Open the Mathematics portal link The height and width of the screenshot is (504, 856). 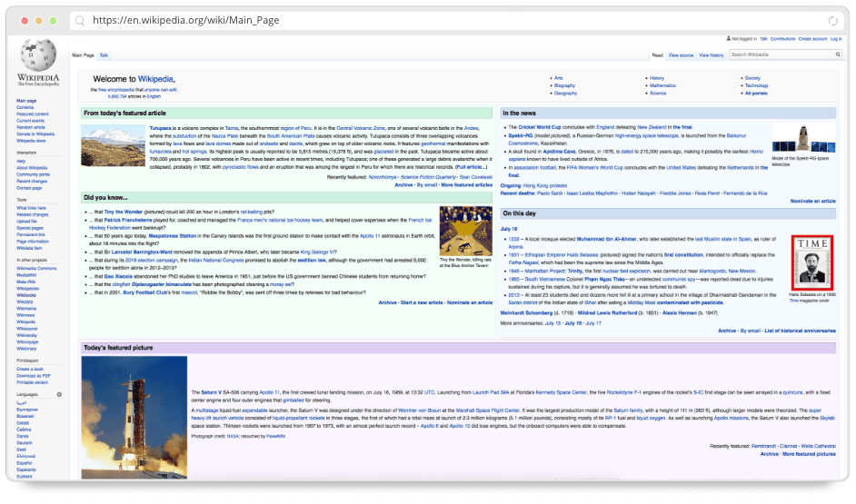pos(662,85)
